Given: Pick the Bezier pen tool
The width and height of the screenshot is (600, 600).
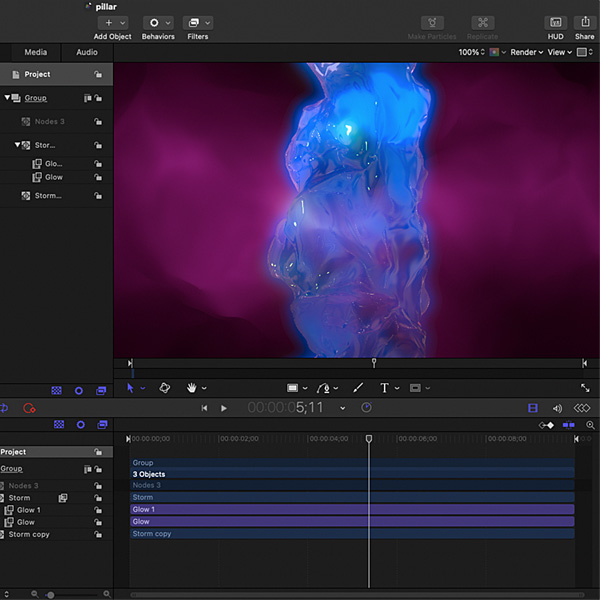Looking at the screenshot, I should tap(323, 388).
